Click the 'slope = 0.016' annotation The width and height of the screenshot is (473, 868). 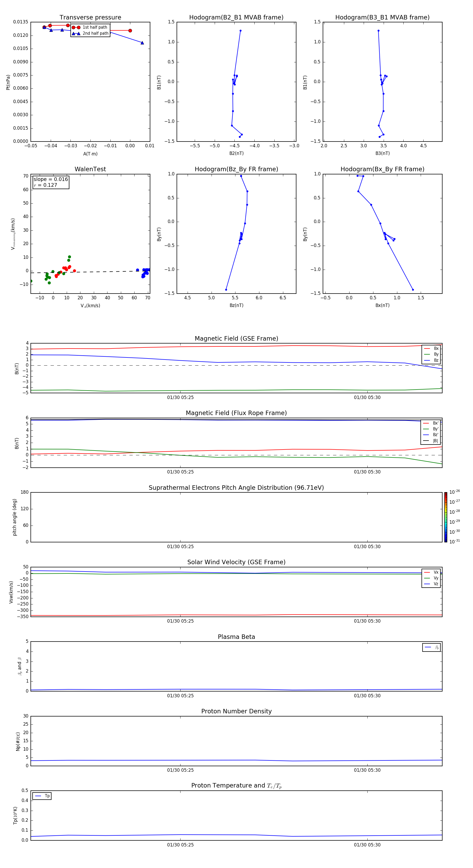point(51,179)
